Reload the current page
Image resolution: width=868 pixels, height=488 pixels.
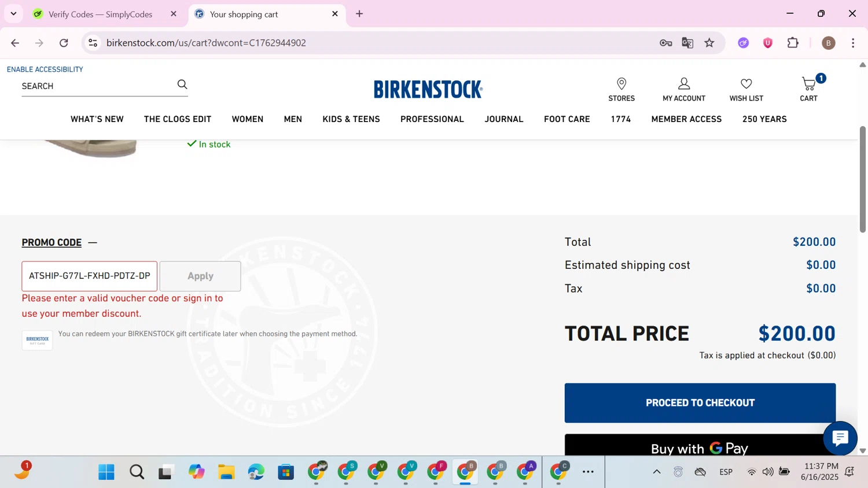point(64,43)
